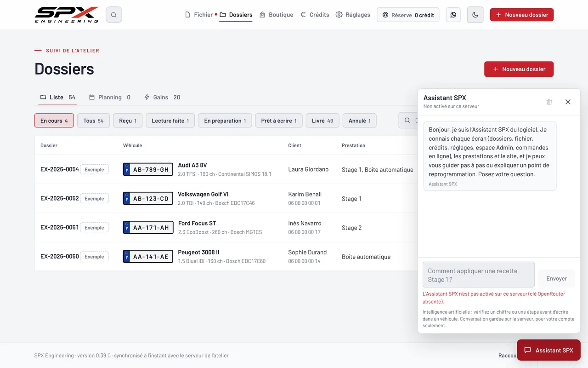Open the Boutique menu item
This screenshot has height=368, width=588.
pyautogui.click(x=276, y=15)
